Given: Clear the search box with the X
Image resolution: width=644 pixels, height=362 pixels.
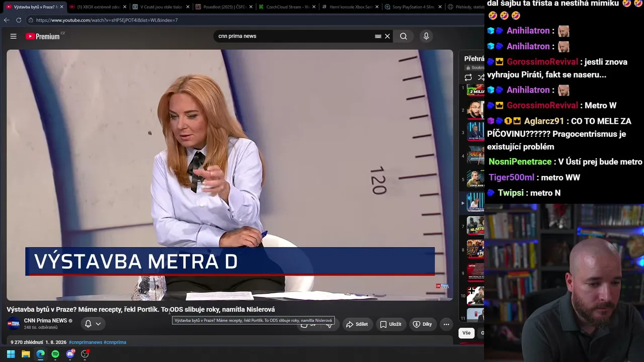Looking at the screenshot, I should 387,36.
